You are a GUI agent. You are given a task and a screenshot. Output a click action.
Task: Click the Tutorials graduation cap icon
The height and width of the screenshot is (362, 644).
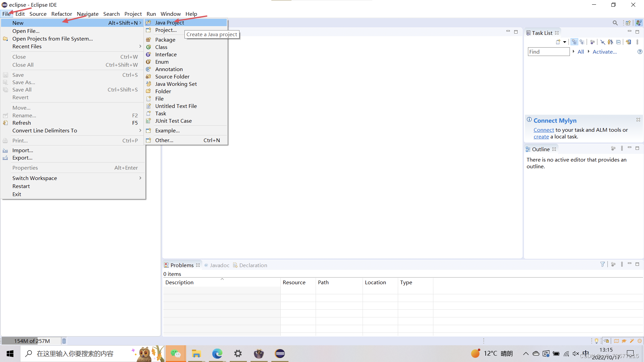pyautogui.click(x=624, y=341)
